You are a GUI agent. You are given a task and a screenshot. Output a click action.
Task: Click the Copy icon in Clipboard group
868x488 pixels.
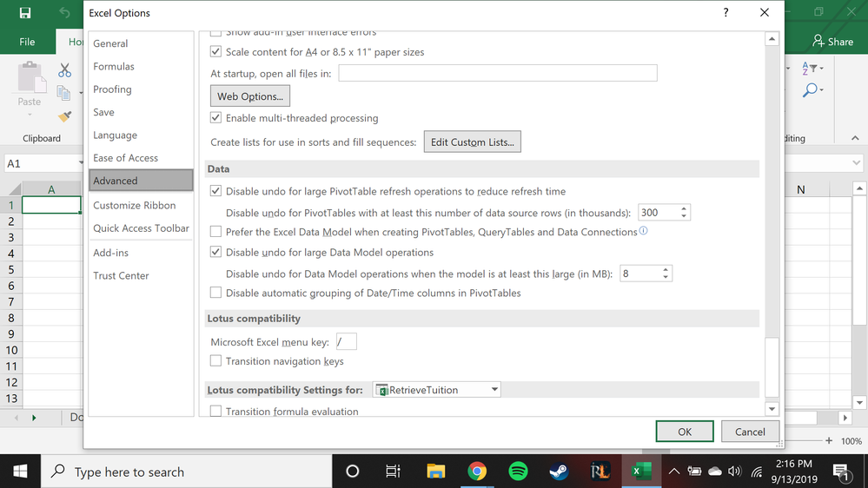[x=63, y=93]
